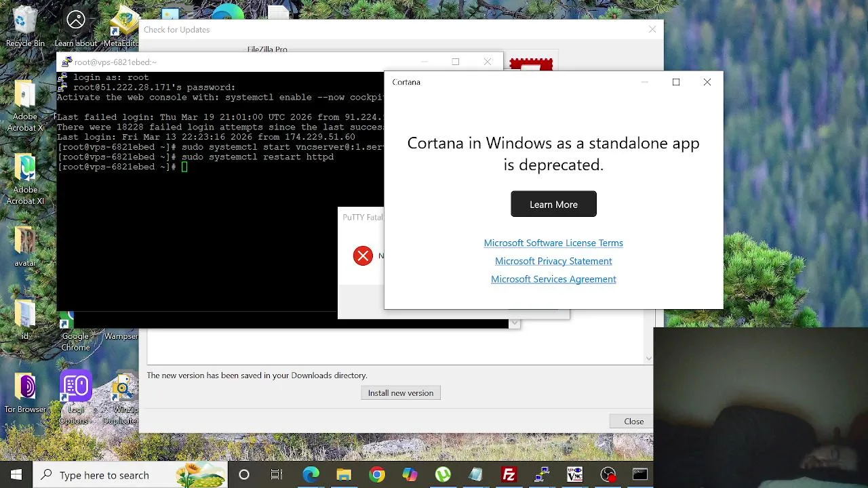Close the PuTTY terminal window

click(488, 62)
